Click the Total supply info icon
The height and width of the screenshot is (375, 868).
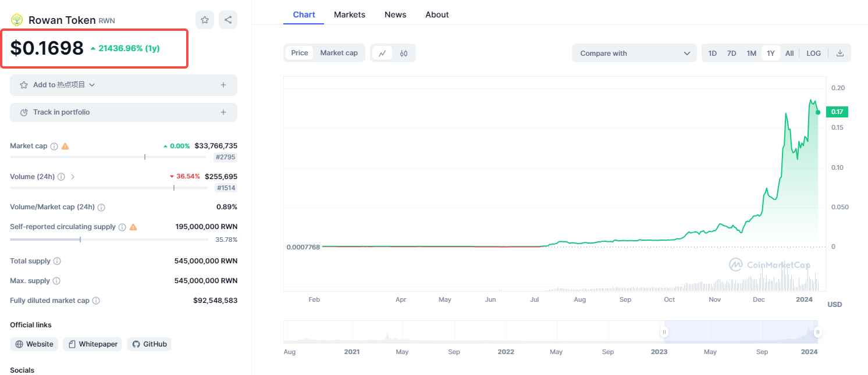pyautogui.click(x=57, y=262)
